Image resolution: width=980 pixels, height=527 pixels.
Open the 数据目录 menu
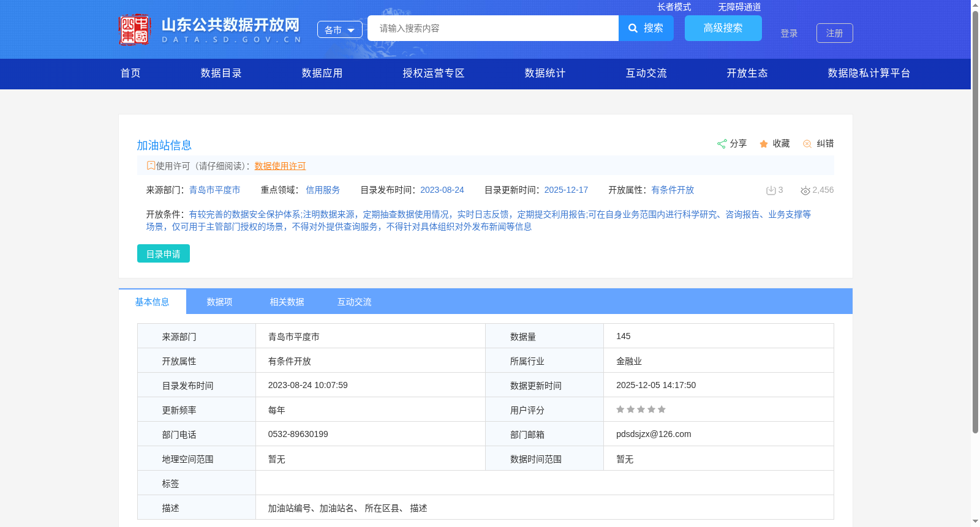tap(221, 73)
